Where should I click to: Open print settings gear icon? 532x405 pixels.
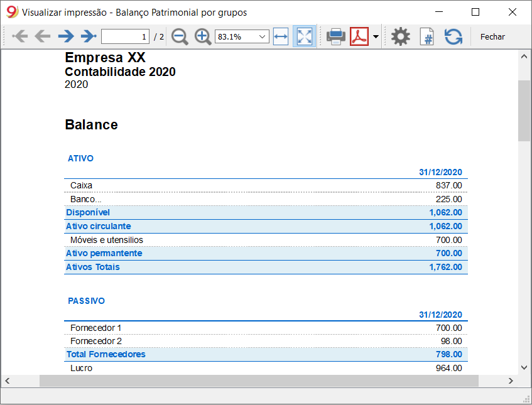pos(401,36)
